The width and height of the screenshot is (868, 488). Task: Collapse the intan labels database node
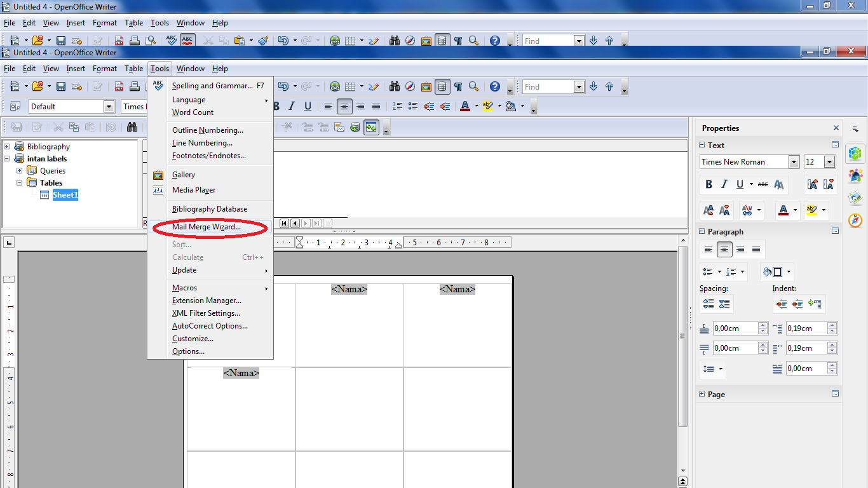click(7, 159)
